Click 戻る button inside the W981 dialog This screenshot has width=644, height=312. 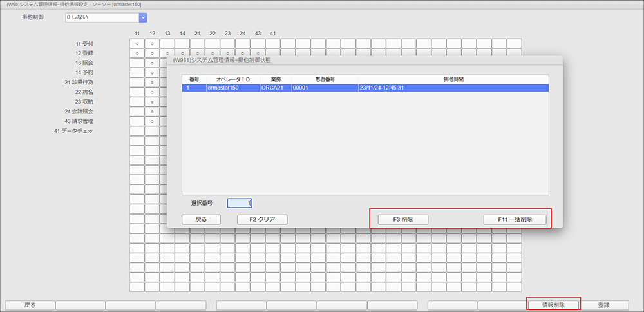point(201,219)
